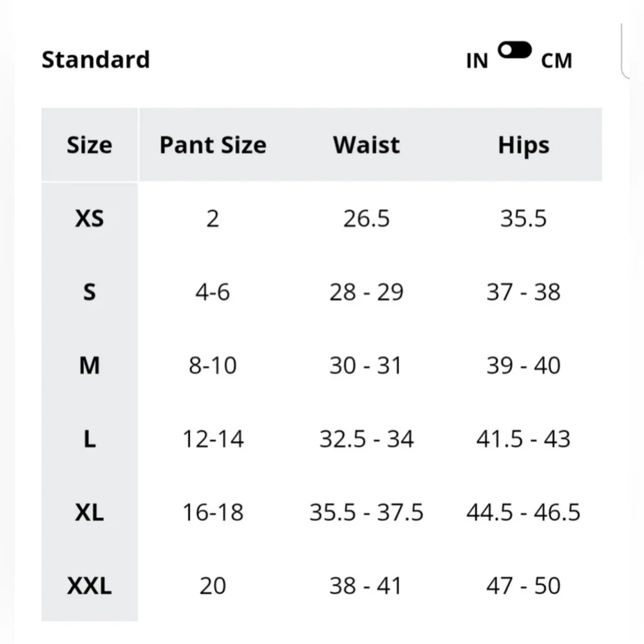Image resolution: width=644 pixels, height=644 pixels.
Task: Click the 41.5 - 43 hips value
Action: pyautogui.click(x=524, y=439)
